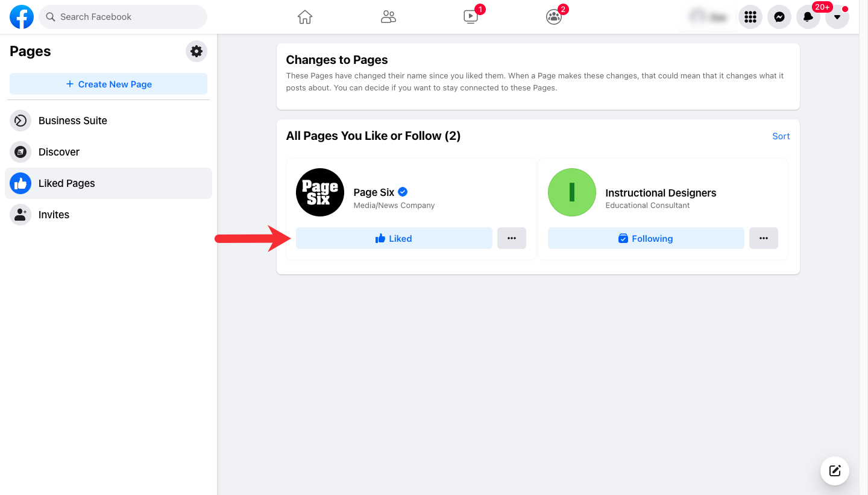Click the Pages settings gear icon
This screenshot has height=495, width=868.
pos(197,51)
